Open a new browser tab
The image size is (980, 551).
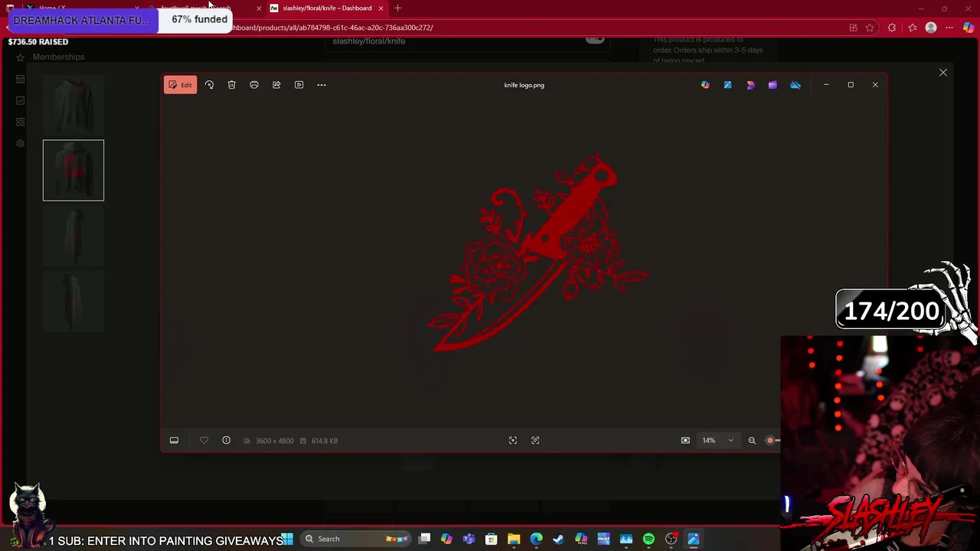397,8
